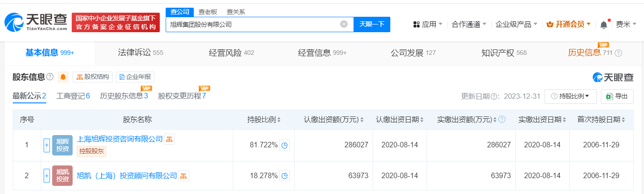Click the shareholder info alert bell icon

click(x=63, y=77)
